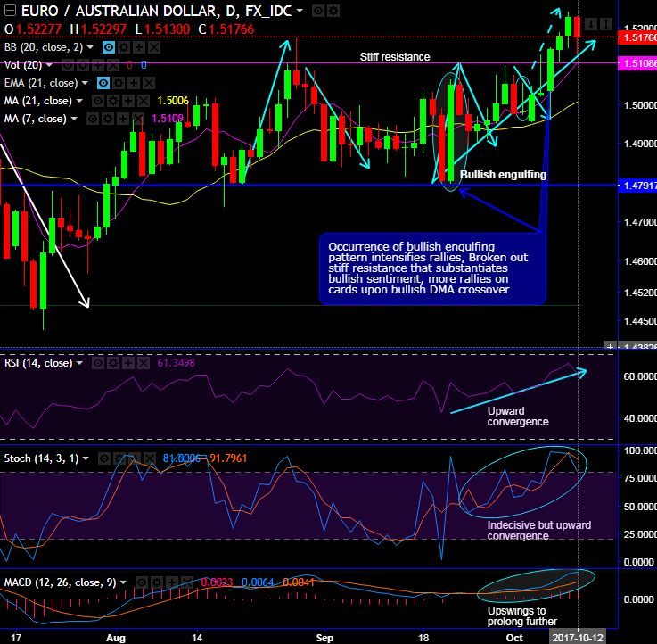Screen dimensions: 657x644
Task: Click the plus icon in the MACD row
Action: (x=172, y=582)
